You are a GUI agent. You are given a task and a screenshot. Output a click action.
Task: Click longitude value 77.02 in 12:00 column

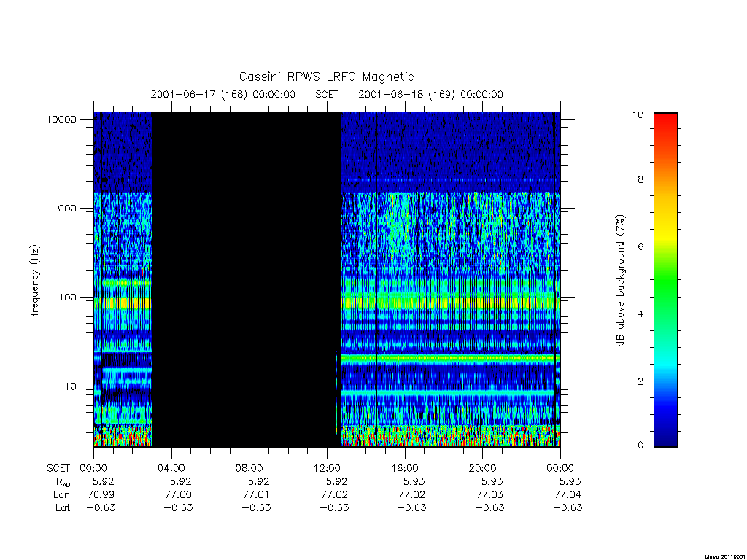click(334, 495)
